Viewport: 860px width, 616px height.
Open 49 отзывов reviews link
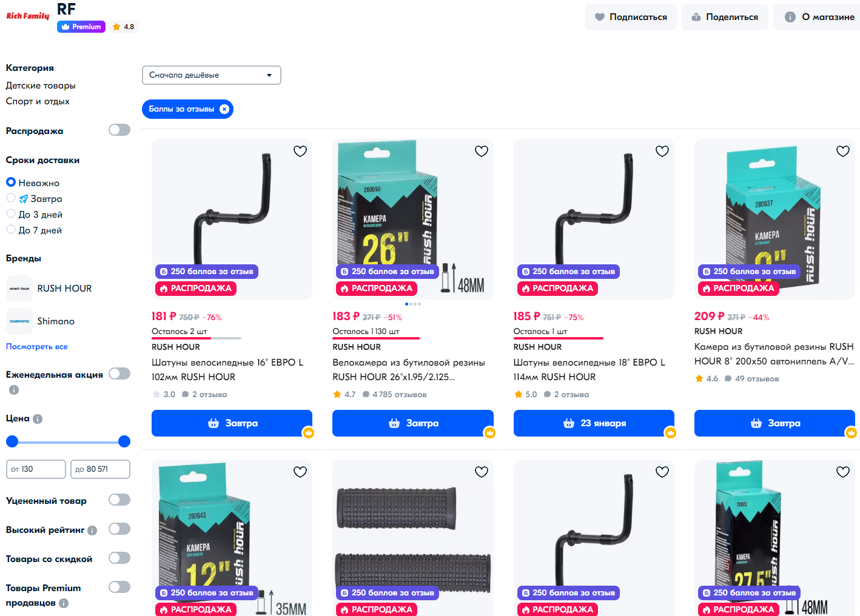[751, 379]
